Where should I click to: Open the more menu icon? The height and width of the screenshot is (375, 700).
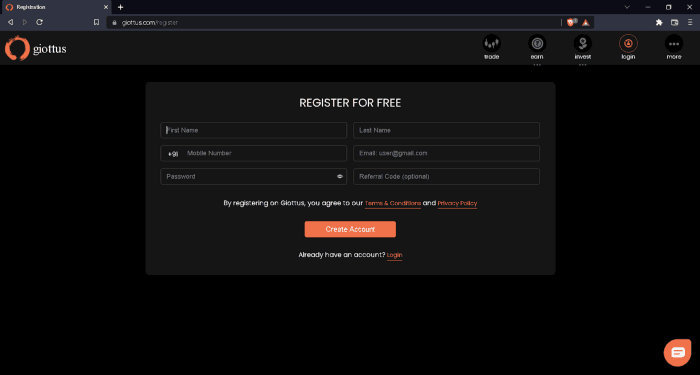674,43
